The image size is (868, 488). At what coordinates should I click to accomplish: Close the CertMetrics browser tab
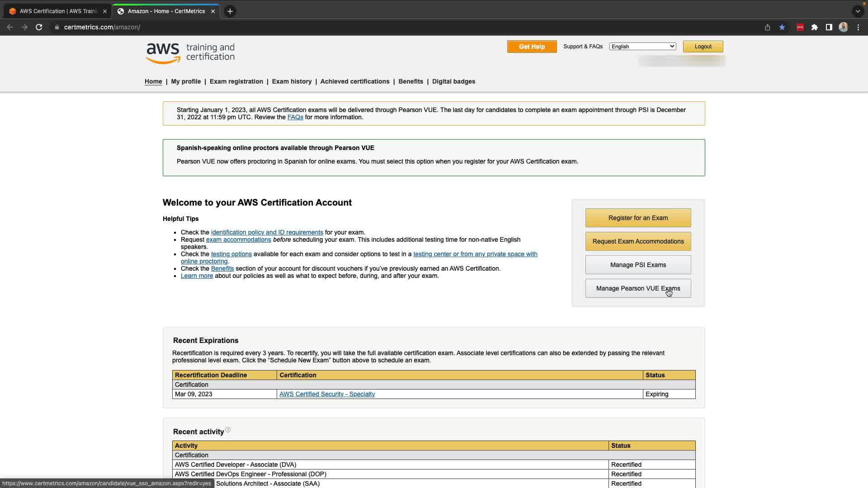click(212, 11)
